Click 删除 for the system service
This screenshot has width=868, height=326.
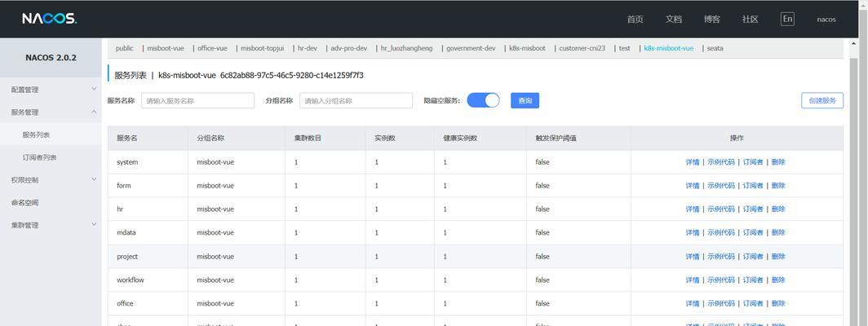[778, 162]
